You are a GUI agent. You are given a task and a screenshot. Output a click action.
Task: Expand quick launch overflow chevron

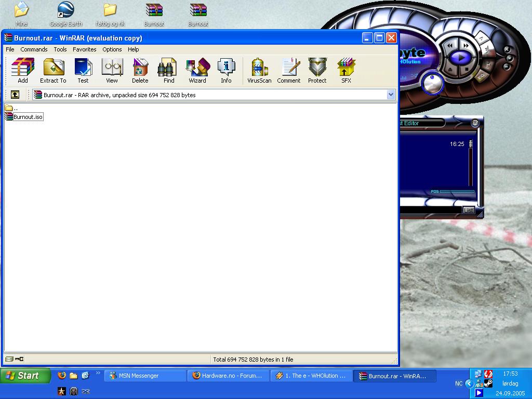(x=98, y=373)
